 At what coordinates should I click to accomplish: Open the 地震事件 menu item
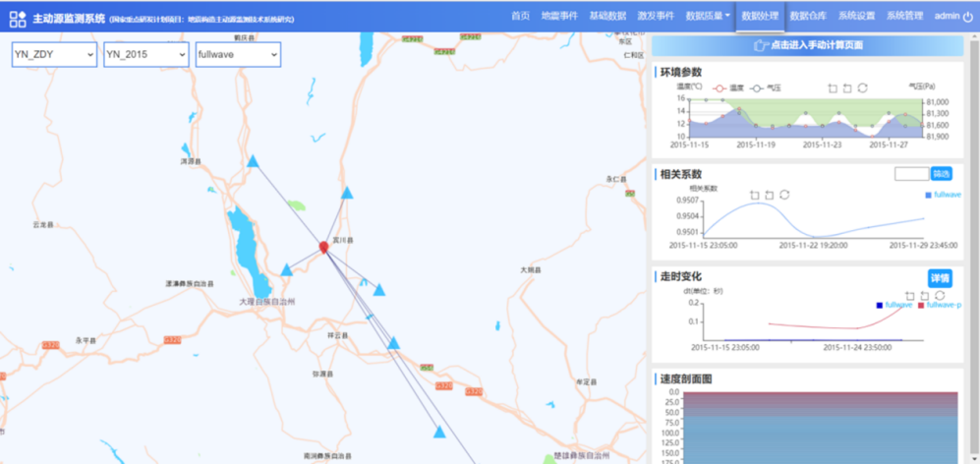(559, 17)
